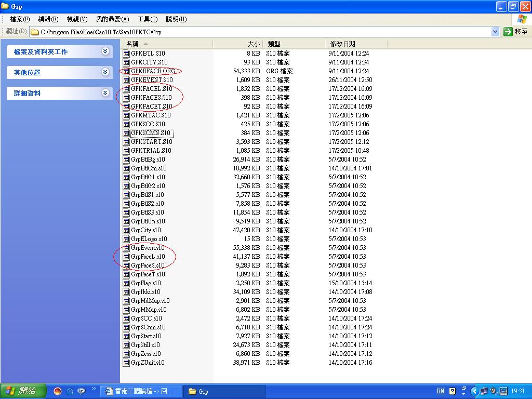Click the GrpMdMap.s10 file icon

point(126,301)
